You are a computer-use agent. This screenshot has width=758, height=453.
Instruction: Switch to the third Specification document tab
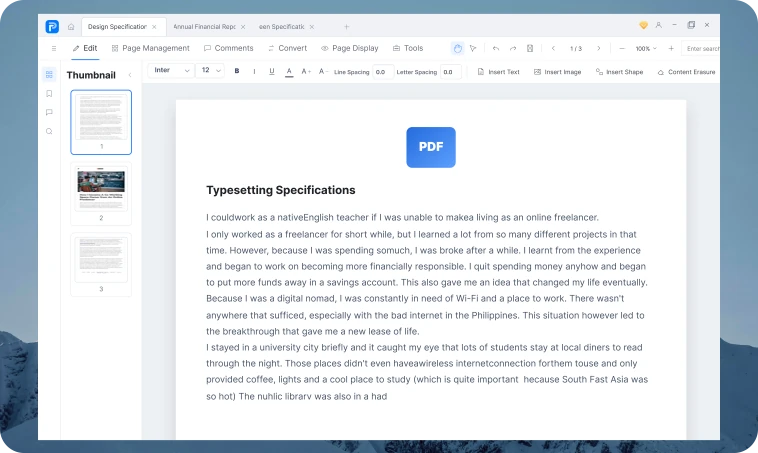tap(281, 27)
